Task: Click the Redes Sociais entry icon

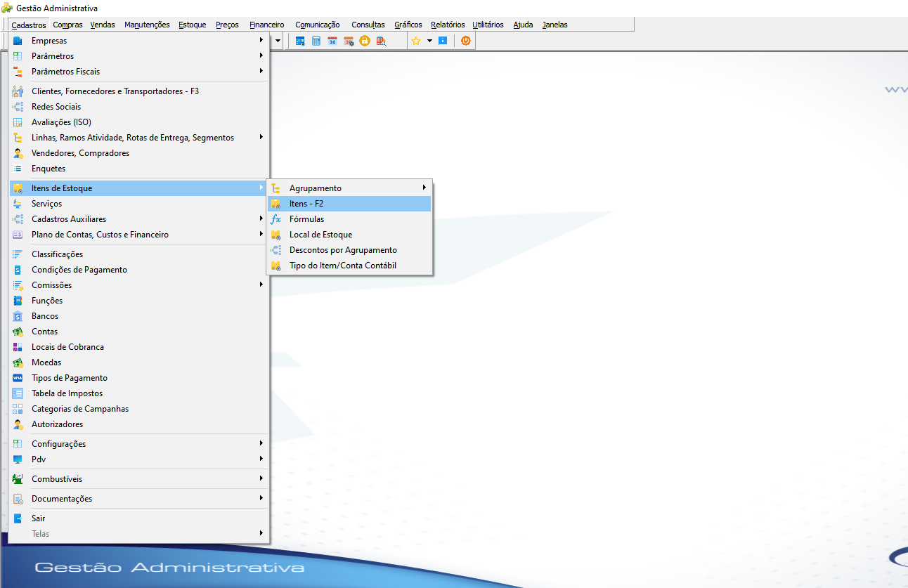Action: tap(18, 107)
